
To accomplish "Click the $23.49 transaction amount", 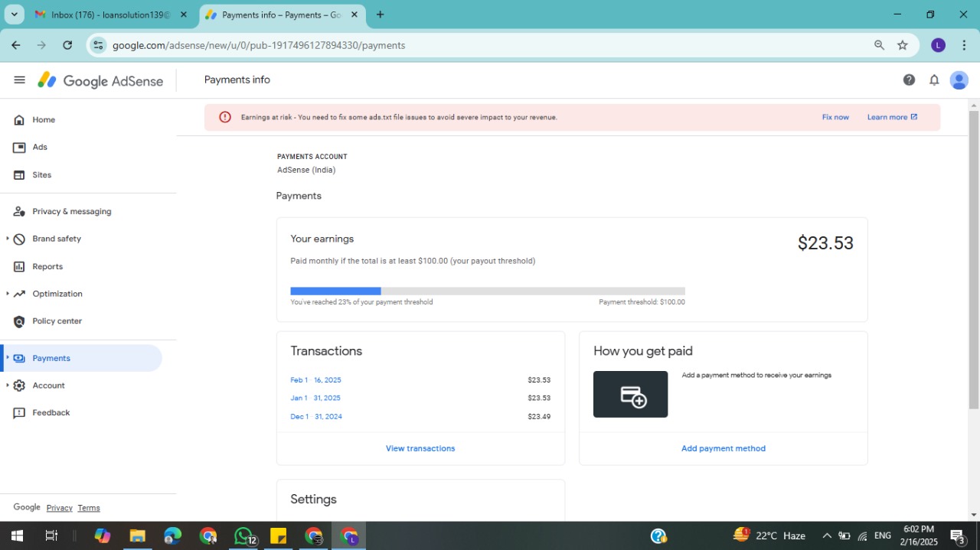I will tap(539, 417).
